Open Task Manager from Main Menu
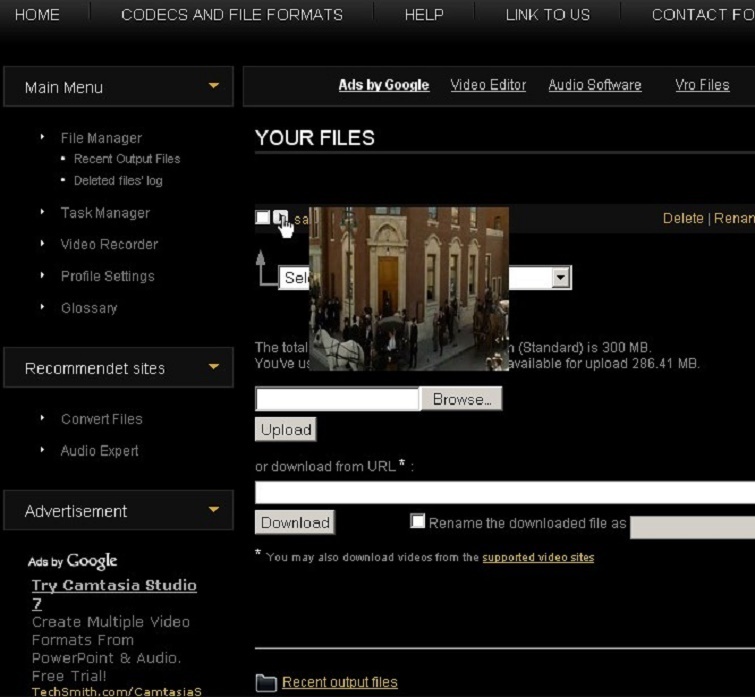755x697 pixels. (x=105, y=213)
